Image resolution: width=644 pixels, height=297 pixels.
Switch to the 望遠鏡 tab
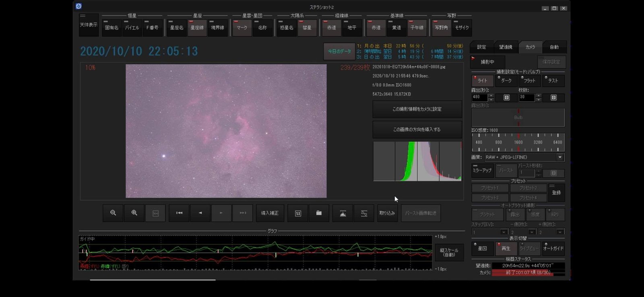tap(506, 47)
